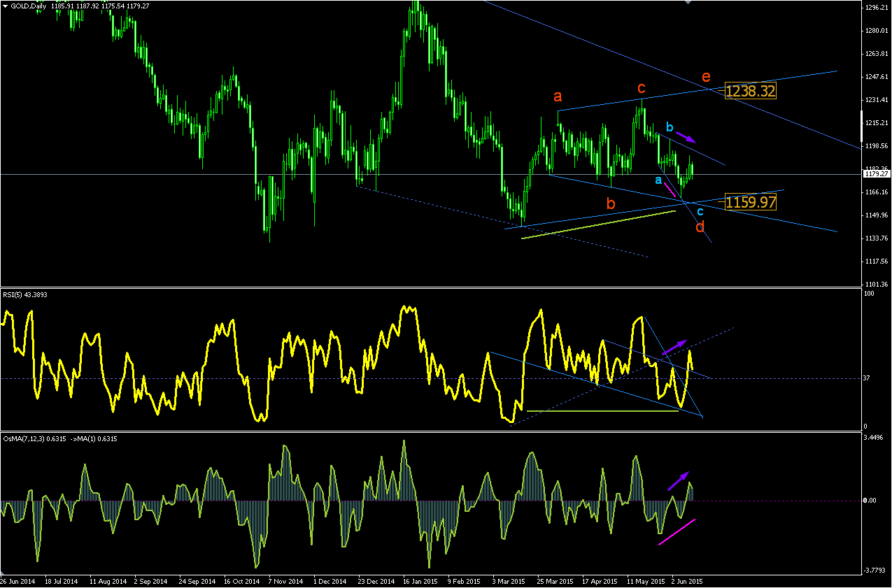Select the blue wave label c
Viewport: 892px width, 588px height.
click(700, 210)
